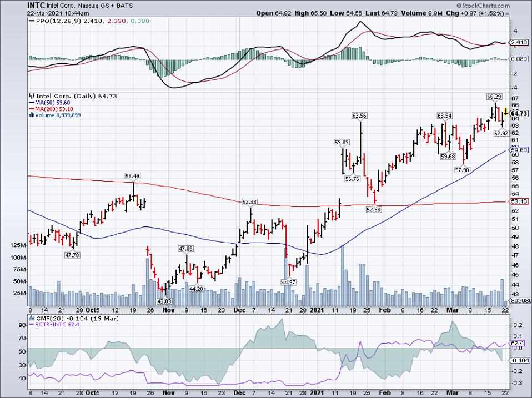Screen dimensions: 532x398
Task: Click the yellow current-price arrow marker at 64.73
Action: [505, 112]
